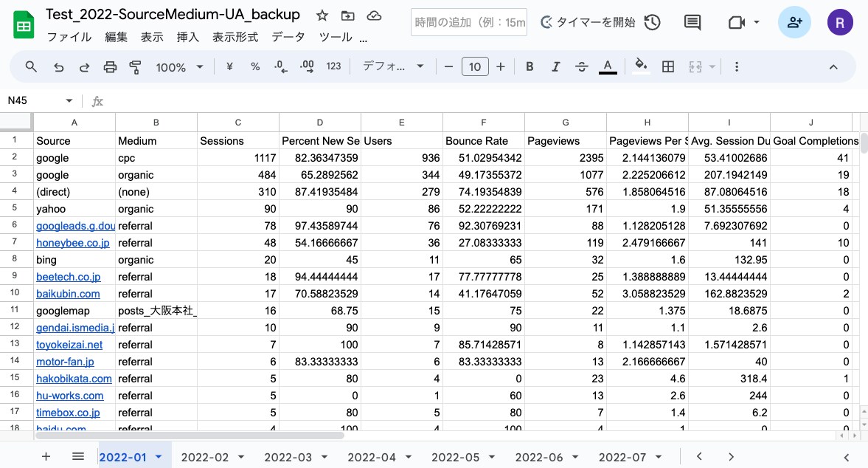Add a new sheet
The image size is (868, 468).
[x=46, y=456]
